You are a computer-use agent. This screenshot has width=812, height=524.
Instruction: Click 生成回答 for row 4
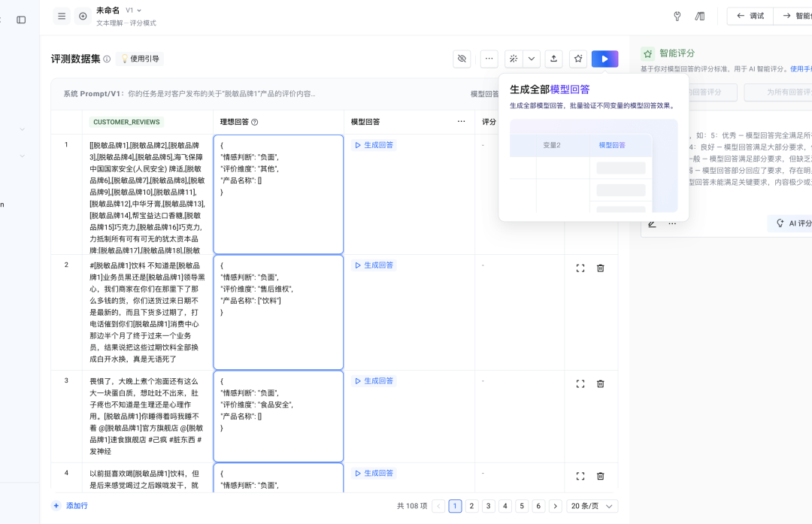tap(374, 474)
